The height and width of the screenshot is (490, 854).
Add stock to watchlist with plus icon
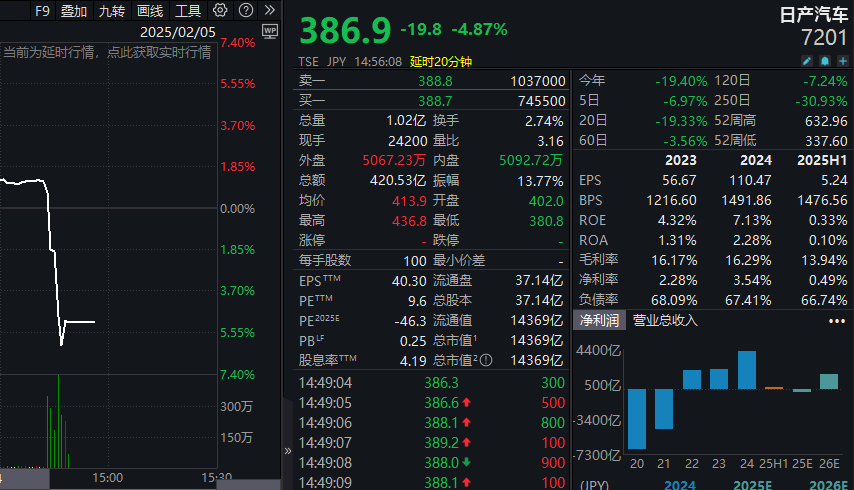(843, 61)
